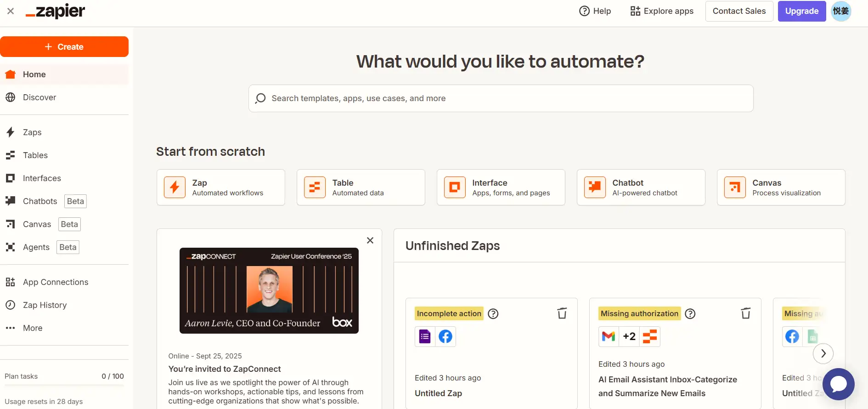Viewport: 868px width, 409px height.
Task: Show help for Incomplete action status
Action: [493, 314]
